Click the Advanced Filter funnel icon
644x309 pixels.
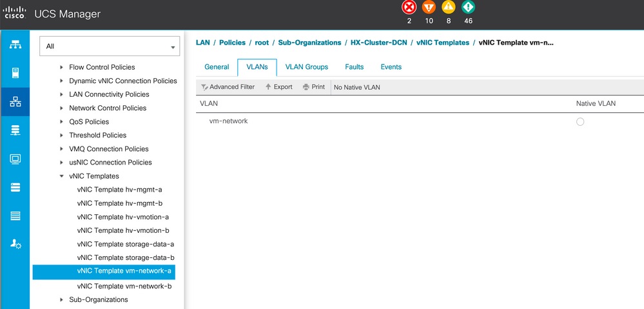pyautogui.click(x=204, y=87)
